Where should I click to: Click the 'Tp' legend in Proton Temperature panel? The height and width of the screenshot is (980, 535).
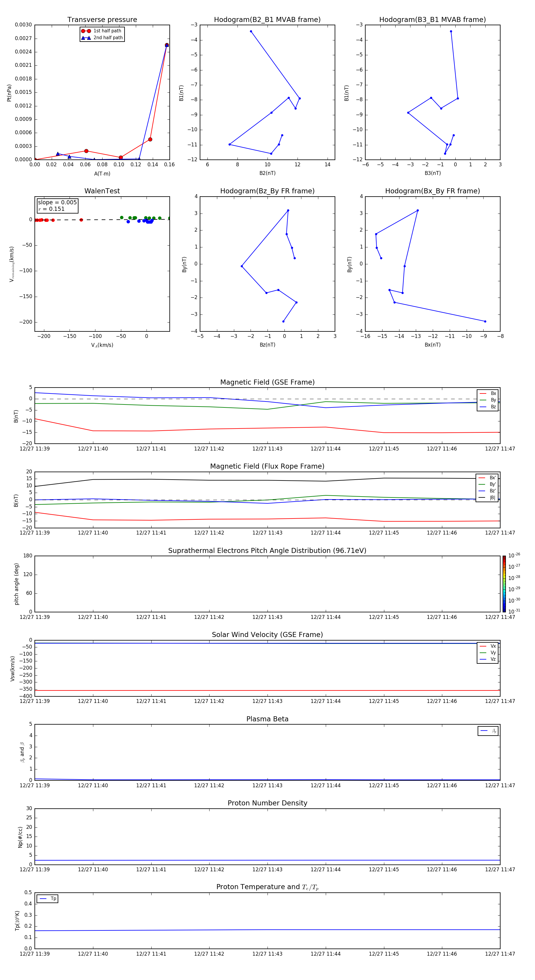(47, 899)
